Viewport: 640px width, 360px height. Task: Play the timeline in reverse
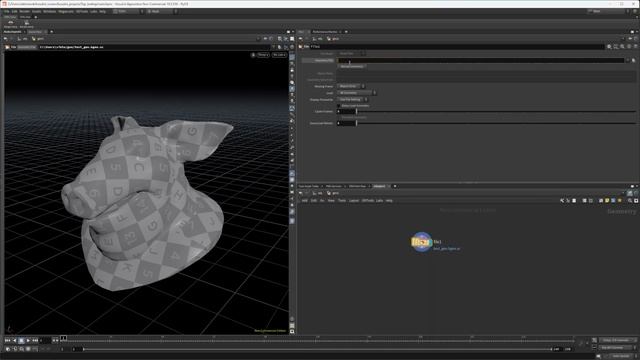click(15, 340)
